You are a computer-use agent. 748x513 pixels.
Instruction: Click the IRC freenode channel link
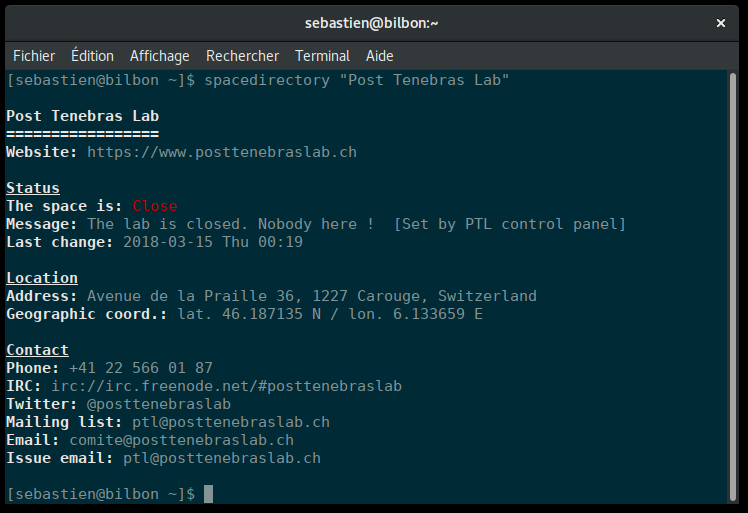[x=226, y=386]
